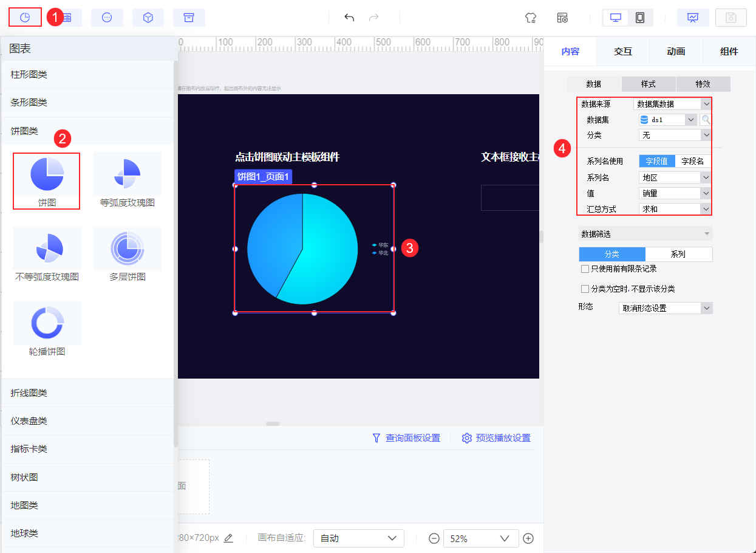Screen dimensions: 756x553
Task: Switch to the 交互 tab
Action: (623, 52)
